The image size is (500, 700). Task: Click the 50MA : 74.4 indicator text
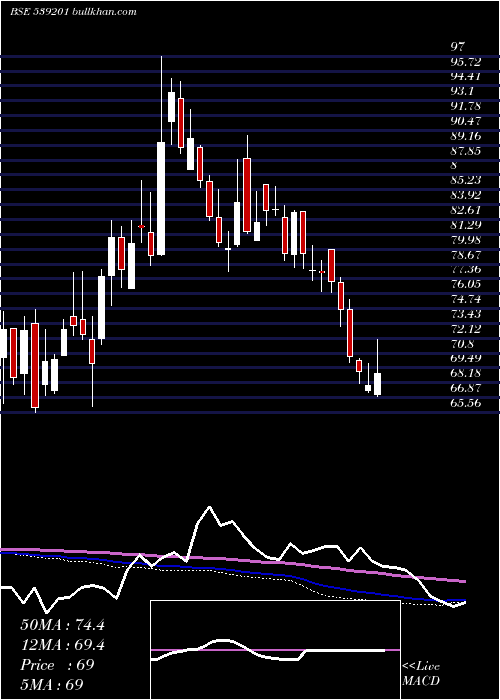tap(62, 625)
